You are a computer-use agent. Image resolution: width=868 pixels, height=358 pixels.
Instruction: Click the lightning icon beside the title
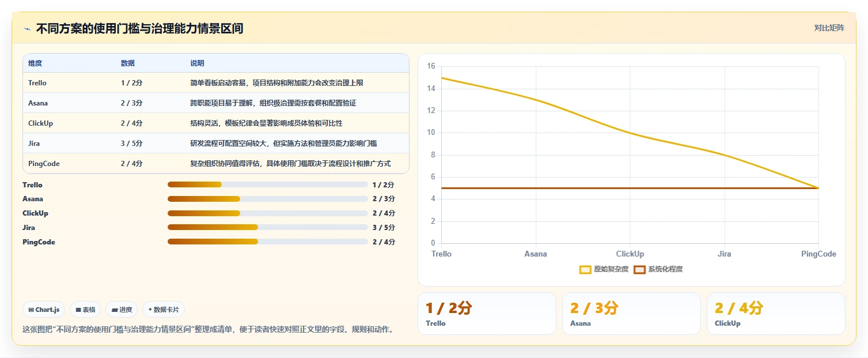click(27, 29)
